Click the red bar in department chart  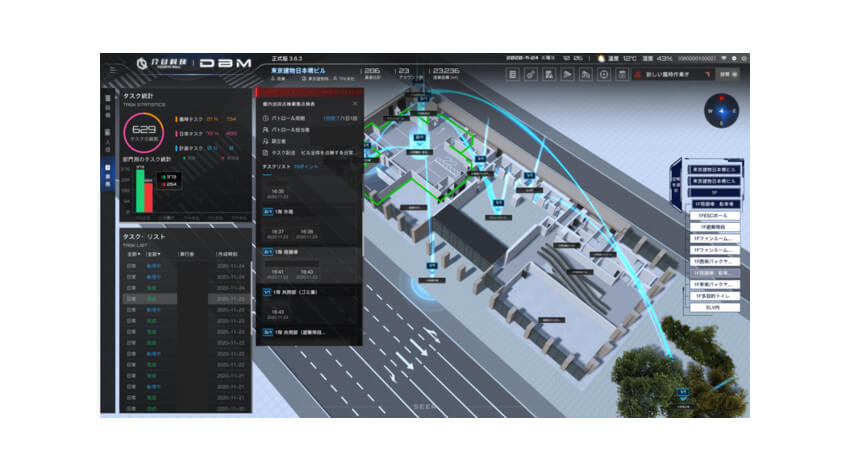pos(149,197)
